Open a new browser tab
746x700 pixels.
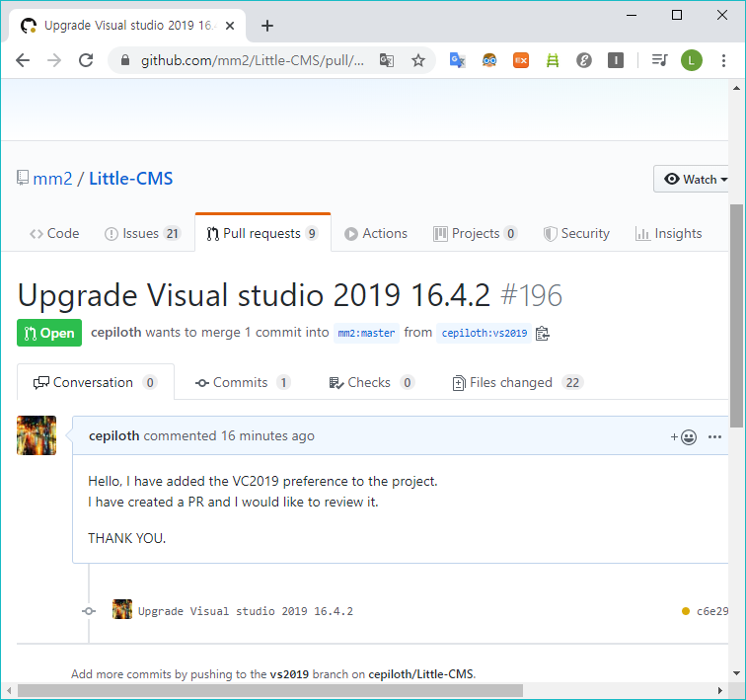pyautogui.click(x=267, y=26)
